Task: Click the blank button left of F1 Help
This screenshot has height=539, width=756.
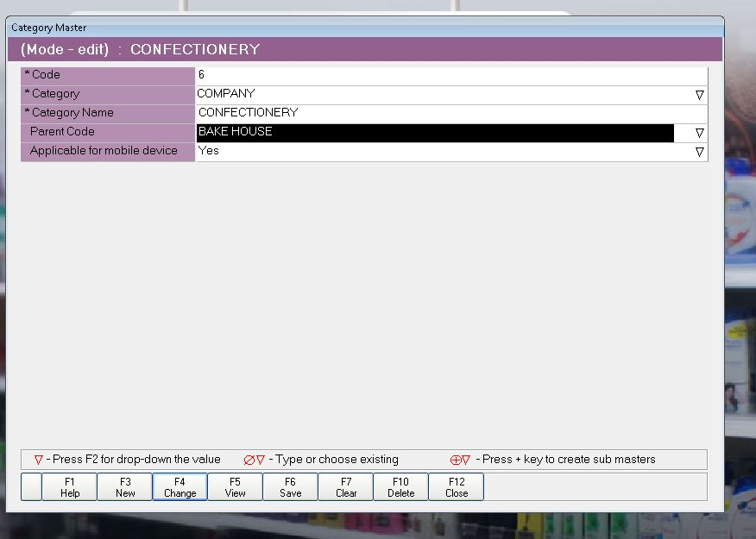Action: coord(31,487)
